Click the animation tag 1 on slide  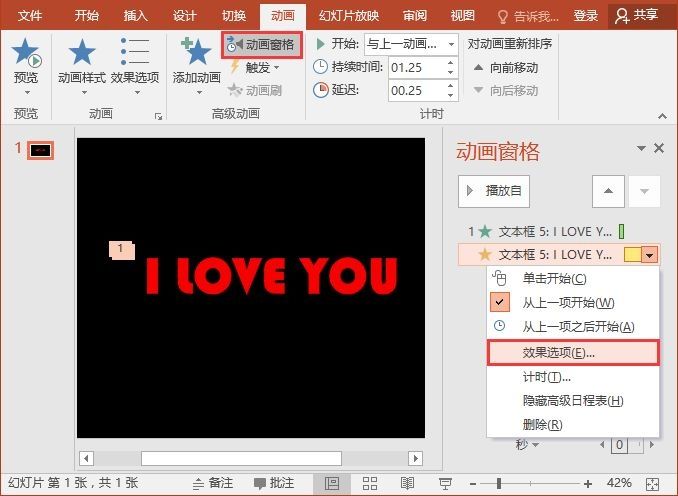[x=121, y=250]
